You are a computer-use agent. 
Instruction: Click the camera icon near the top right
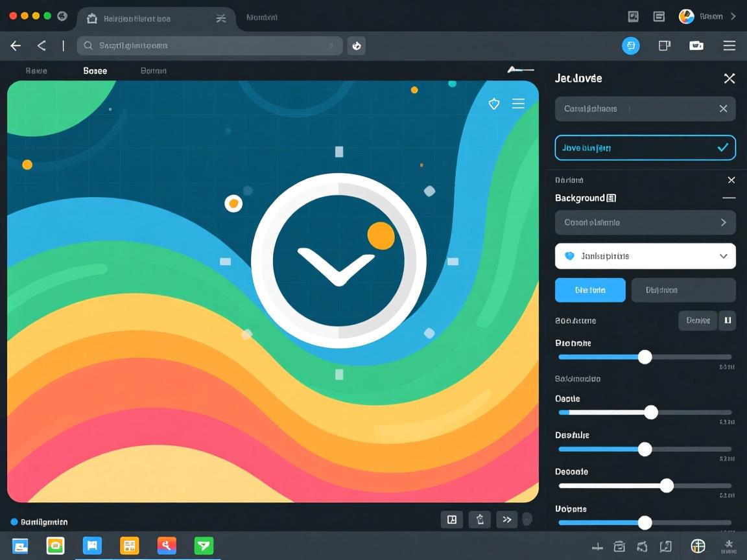(x=696, y=45)
